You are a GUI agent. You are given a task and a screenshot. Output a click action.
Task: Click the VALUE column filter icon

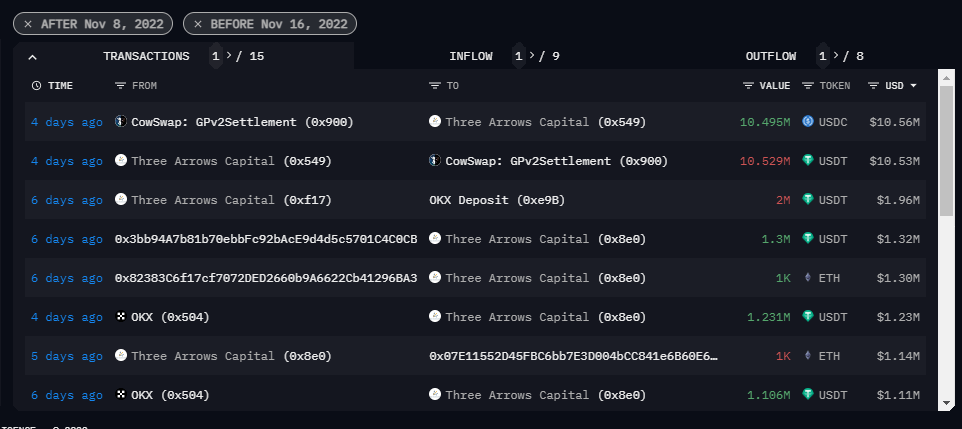pyautogui.click(x=749, y=86)
